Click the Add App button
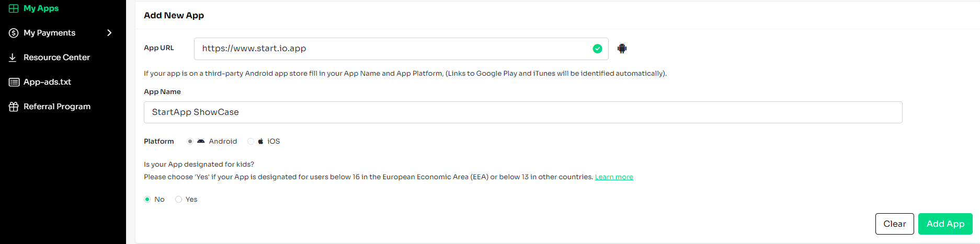Screen dimensions: 980x244 pos(945,224)
